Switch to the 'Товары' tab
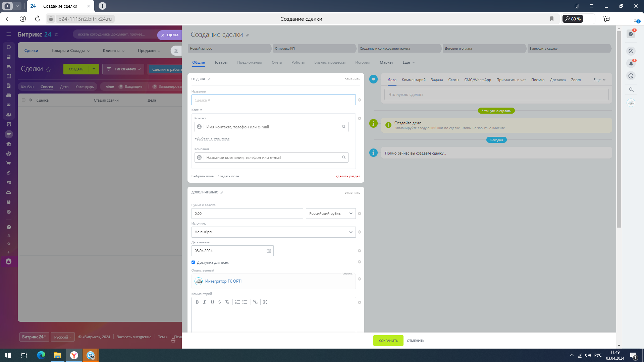This screenshot has width=644, height=362. pyautogui.click(x=221, y=62)
